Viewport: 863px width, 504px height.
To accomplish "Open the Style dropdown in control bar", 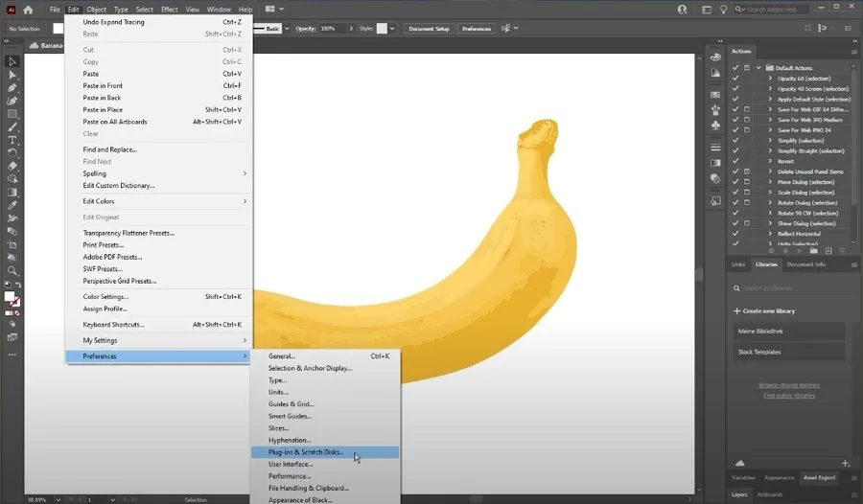I will 392,29.
